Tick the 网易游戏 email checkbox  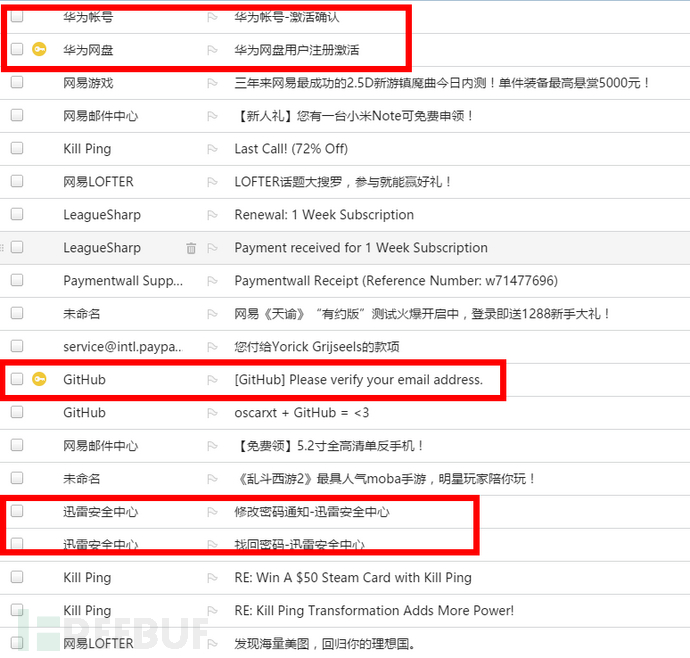coord(17,82)
